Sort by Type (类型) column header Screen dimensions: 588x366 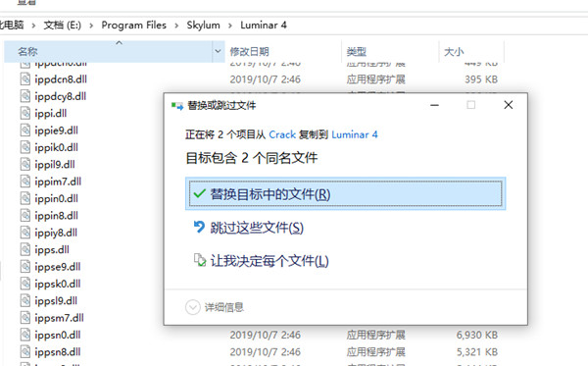pos(357,51)
